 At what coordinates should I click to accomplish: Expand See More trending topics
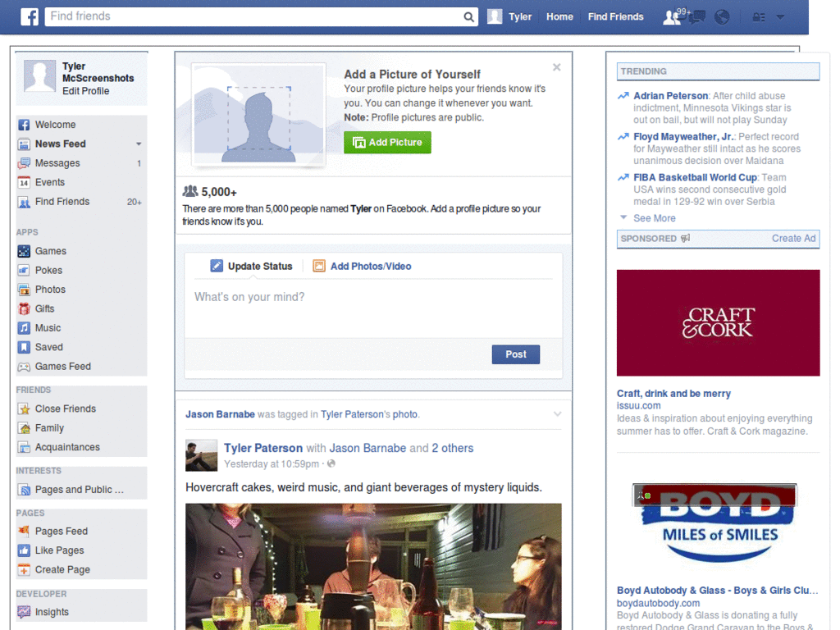pos(654,218)
